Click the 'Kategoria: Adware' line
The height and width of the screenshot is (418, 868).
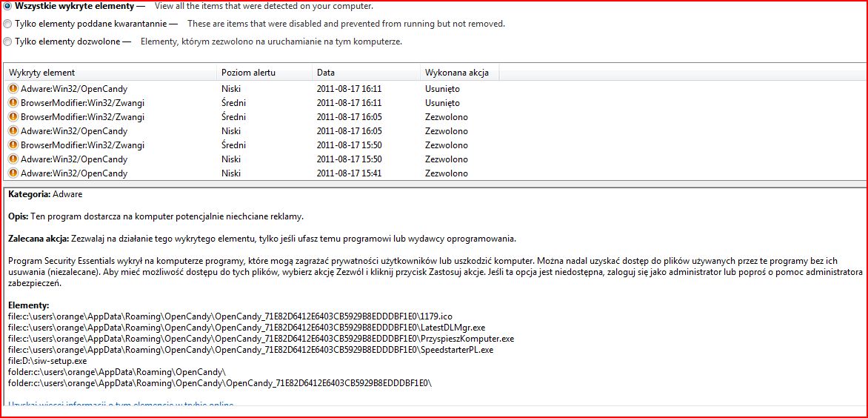point(45,194)
